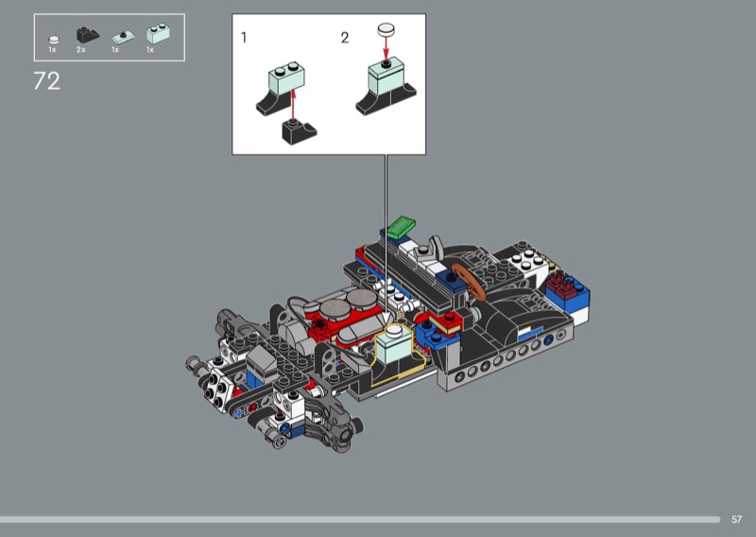The image size is (756, 537).
Task: Select the light aqua 1x2 brick icon
Action: 153,35
